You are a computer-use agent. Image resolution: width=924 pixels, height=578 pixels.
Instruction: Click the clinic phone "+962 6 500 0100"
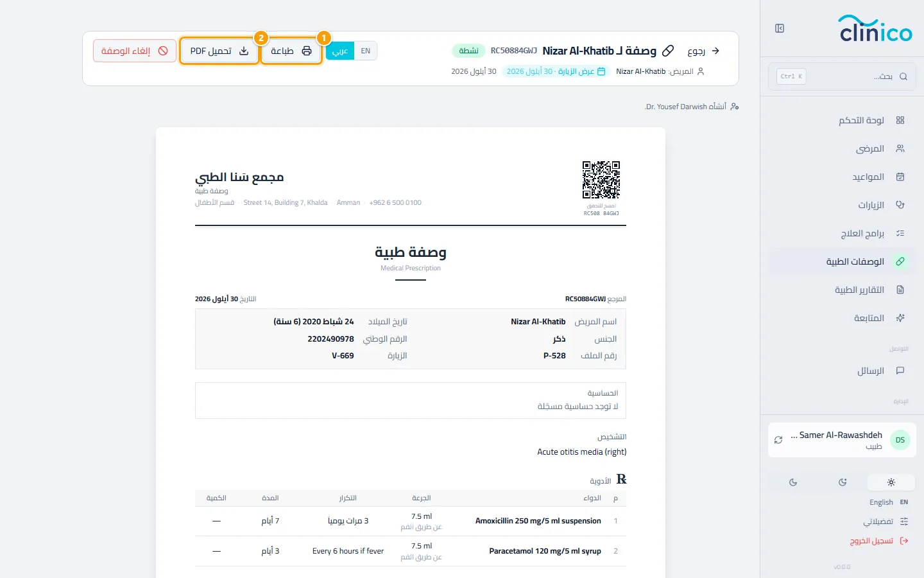tap(395, 203)
